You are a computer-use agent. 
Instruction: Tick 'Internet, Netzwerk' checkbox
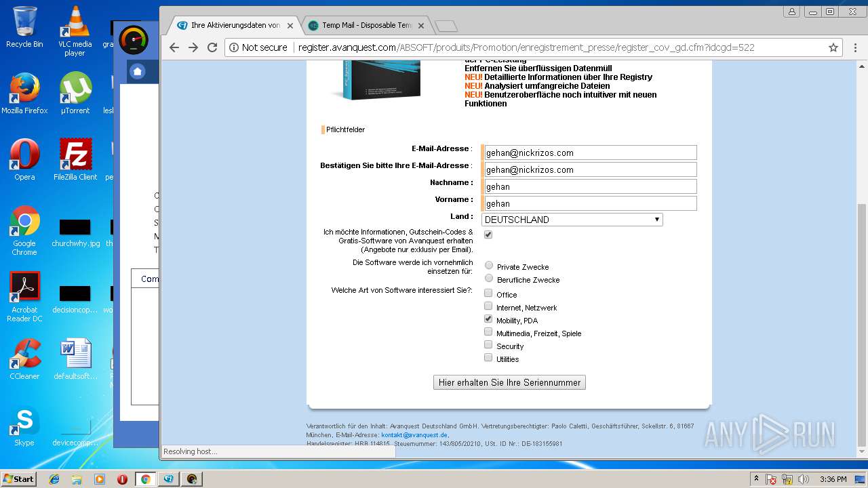[488, 306]
